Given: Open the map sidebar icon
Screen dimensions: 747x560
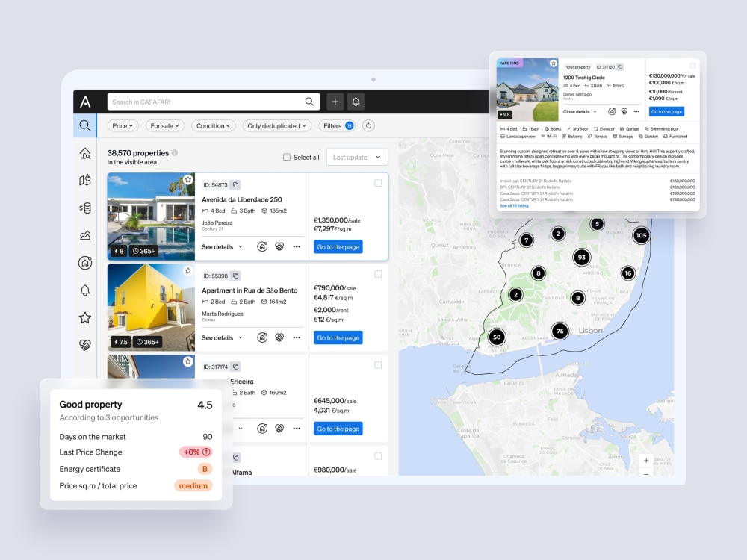Looking at the screenshot, I should point(85,180).
